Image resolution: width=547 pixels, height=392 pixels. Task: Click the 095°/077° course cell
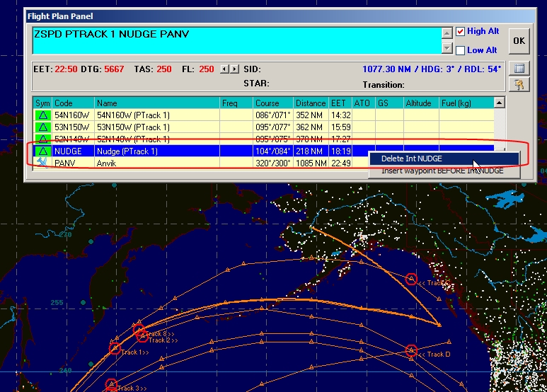[x=273, y=127]
